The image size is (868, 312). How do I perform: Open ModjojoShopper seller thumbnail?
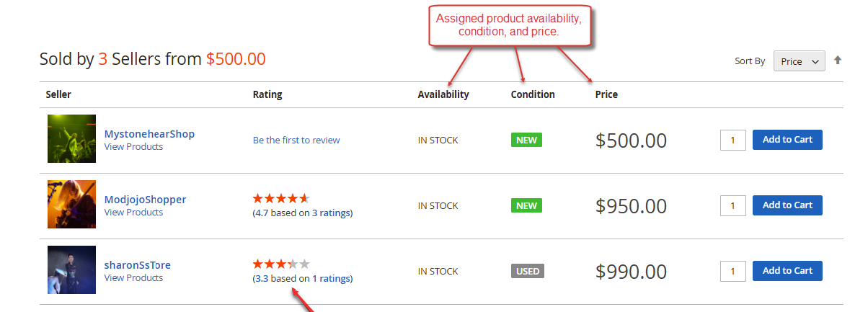coord(71,204)
